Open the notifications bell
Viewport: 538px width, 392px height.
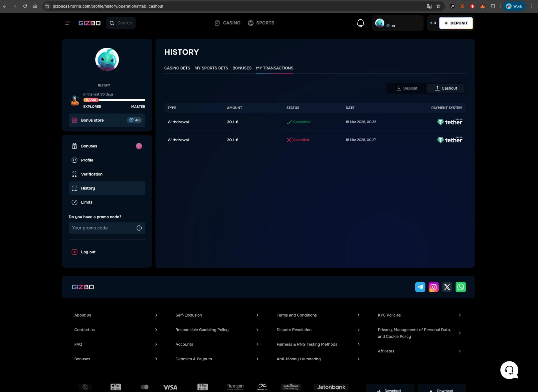pos(360,23)
